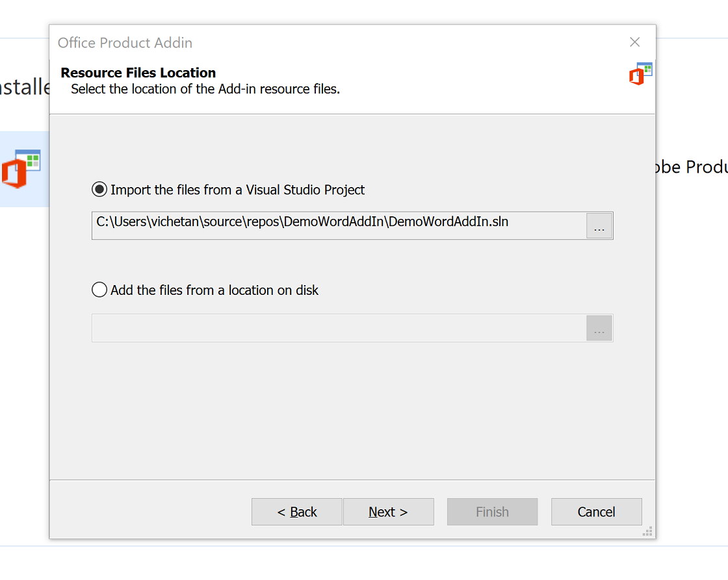Browse for the Visual Studio solution file
The image size is (728, 580).
(x=599, y=226)
